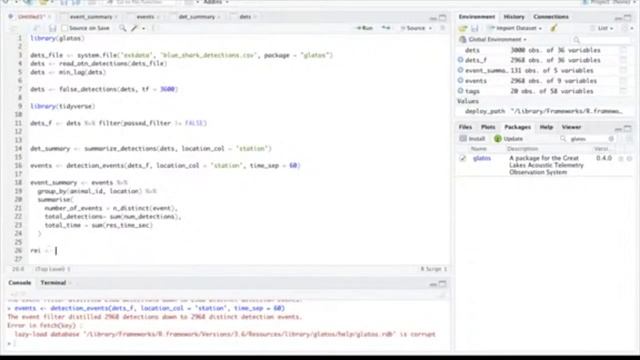Open the List view mode dropdown

(602, 28)
